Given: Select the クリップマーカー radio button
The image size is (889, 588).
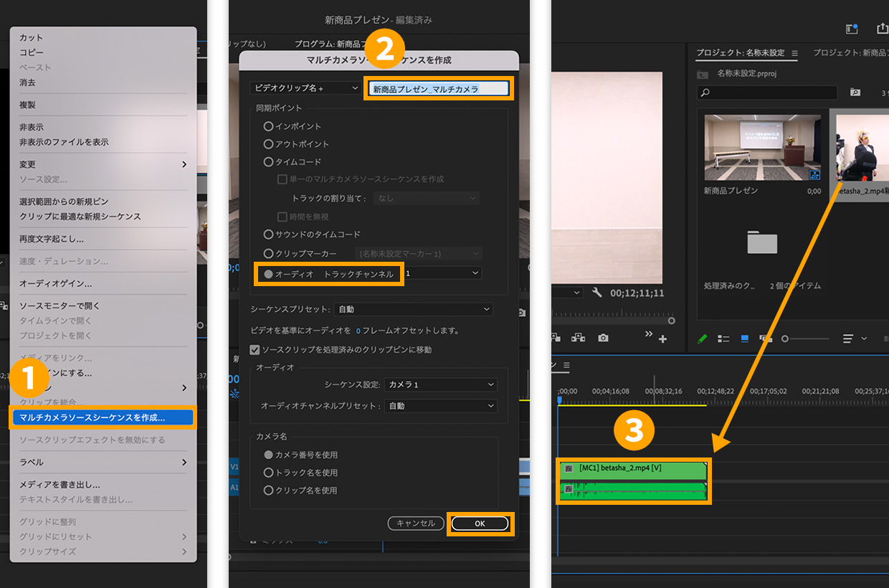Looking at the screenshot, I should point(269,254).
